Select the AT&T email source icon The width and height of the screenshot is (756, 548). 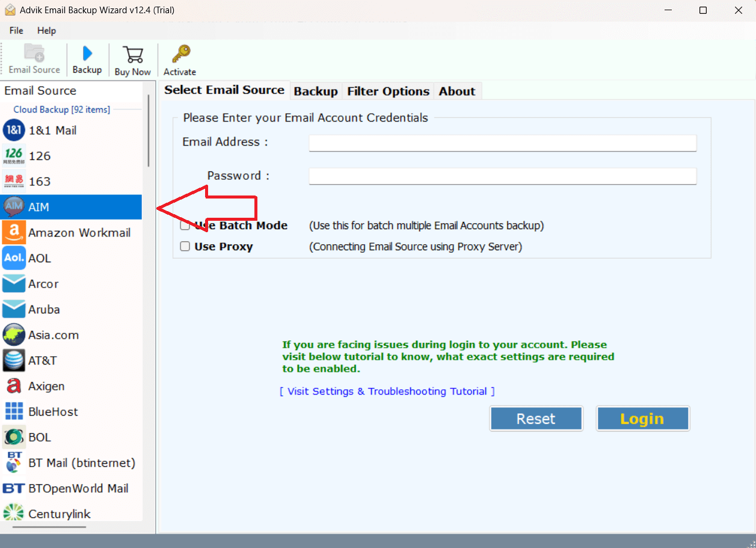point(14,360)
